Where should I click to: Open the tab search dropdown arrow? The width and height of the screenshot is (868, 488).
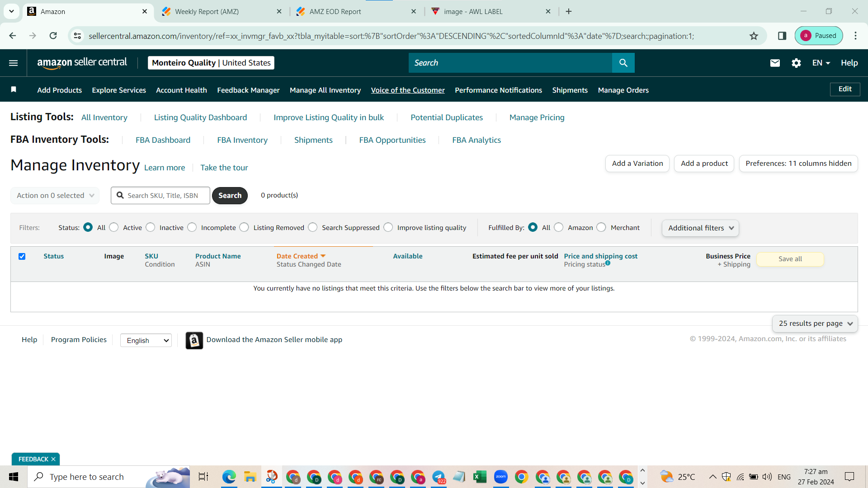pos(11,11)
